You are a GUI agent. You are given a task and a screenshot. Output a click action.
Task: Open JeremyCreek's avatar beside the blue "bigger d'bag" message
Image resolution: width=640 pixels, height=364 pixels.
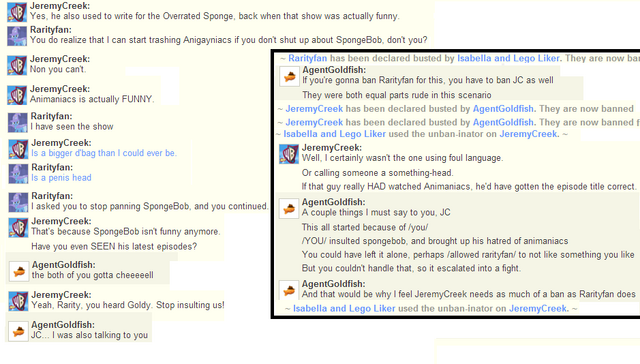pos(18,149)
